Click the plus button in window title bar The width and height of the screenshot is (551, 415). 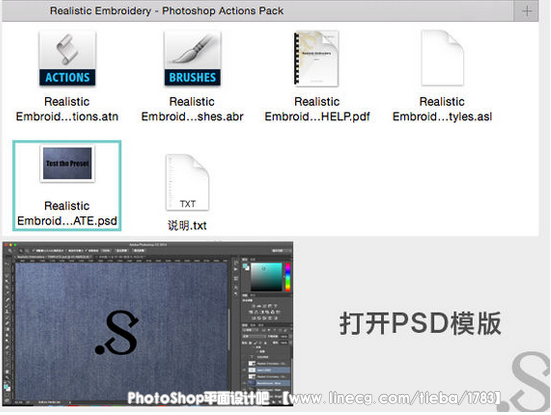click(x=527, y=11)
